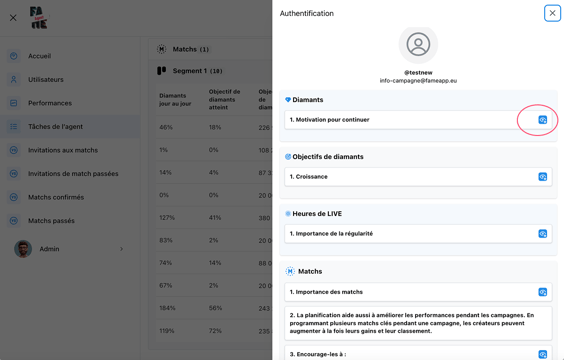
Task: Click the icon beside Encourage-les à
Action: tap(542, 354)
